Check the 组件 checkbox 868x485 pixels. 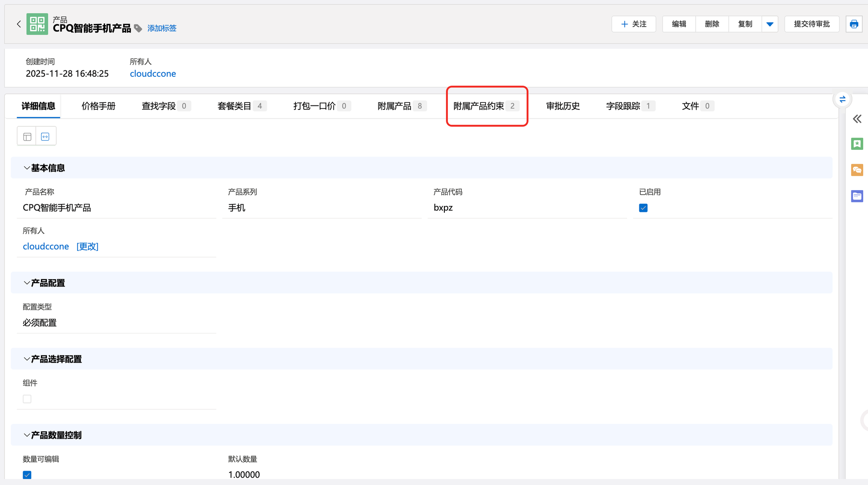27,399
